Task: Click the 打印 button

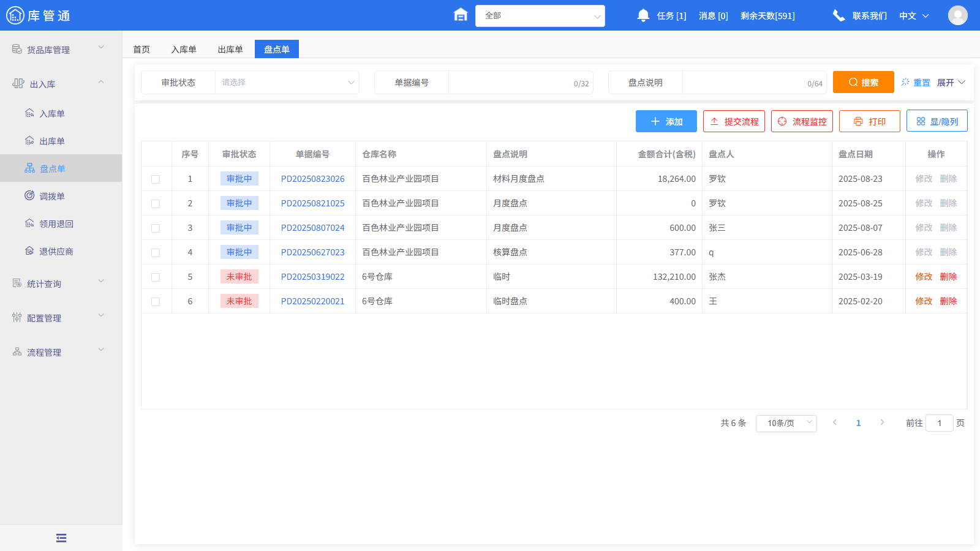Action: point(870,121)
